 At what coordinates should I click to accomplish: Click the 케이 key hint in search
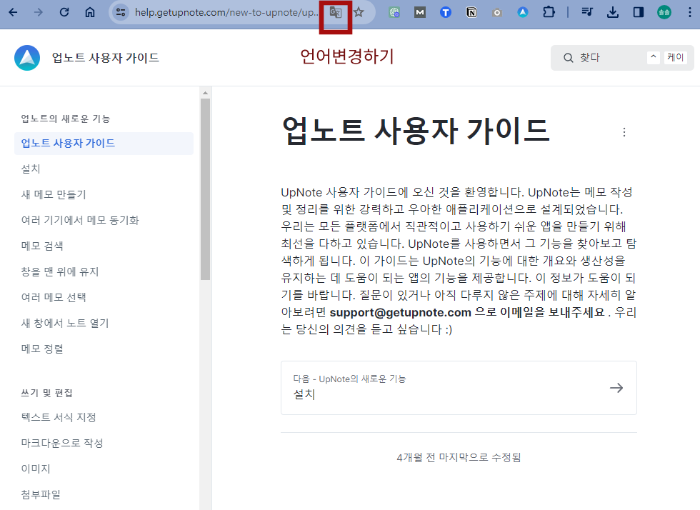pos(675,57)
